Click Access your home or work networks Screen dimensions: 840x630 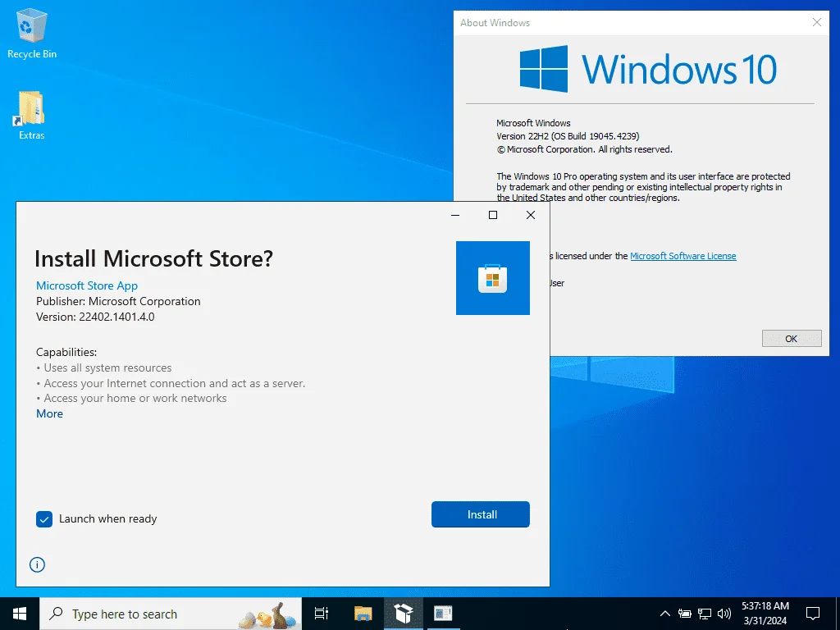(x=135, y=399)
